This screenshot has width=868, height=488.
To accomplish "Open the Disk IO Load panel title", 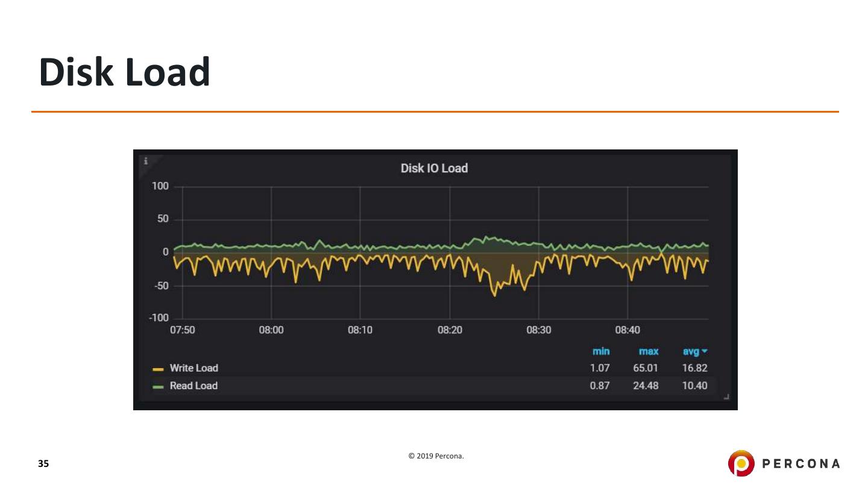I will pos(434,168).
